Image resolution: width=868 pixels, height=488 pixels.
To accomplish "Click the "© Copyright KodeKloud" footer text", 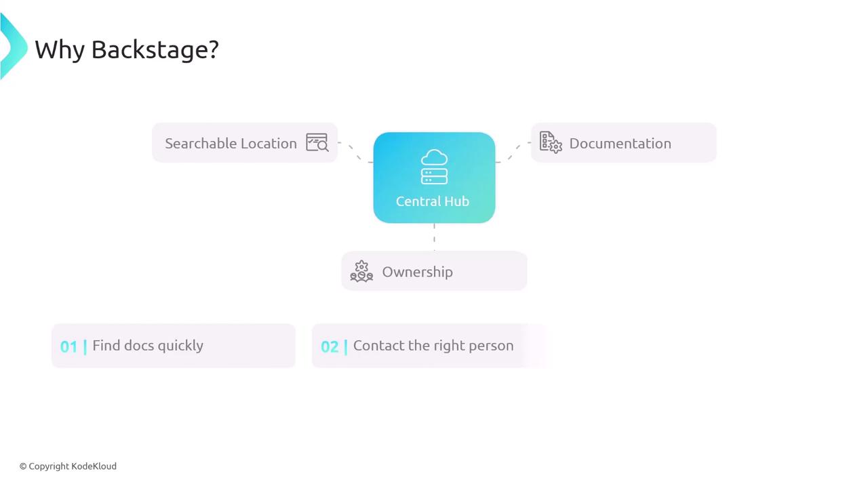I will click(x=68, y=466).
